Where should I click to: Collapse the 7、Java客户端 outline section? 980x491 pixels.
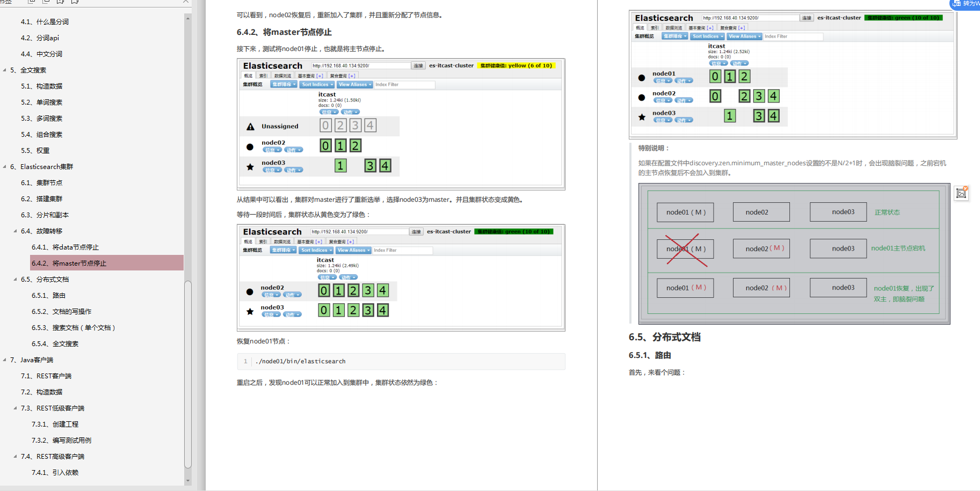tap(5, 360)
